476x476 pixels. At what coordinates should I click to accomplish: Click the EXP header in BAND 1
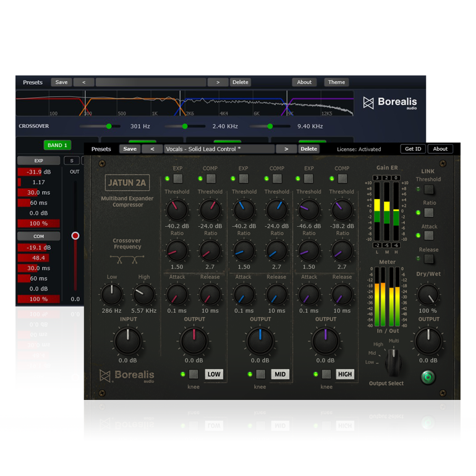pos(38,161)
